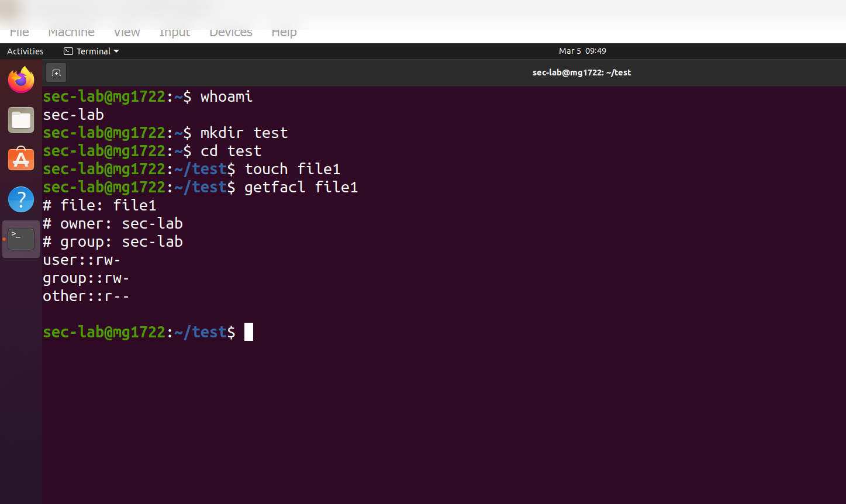The height and width of the screenshot is (504, 846).
Task: Click the 'sec-lab' whoami output line
Action: point(73,115)
